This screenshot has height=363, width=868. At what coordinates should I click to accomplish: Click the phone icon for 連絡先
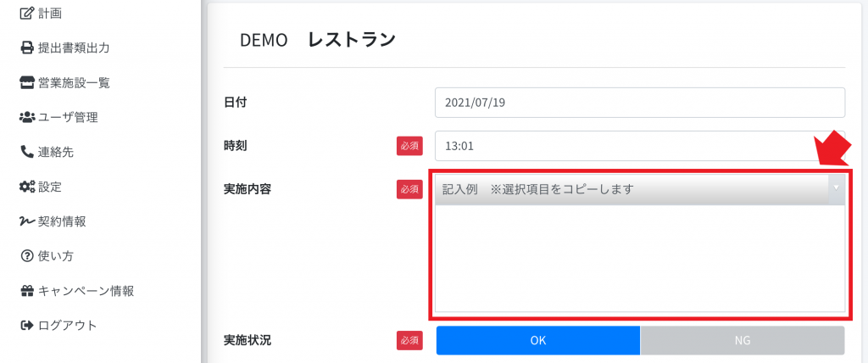tap(26, 152)
